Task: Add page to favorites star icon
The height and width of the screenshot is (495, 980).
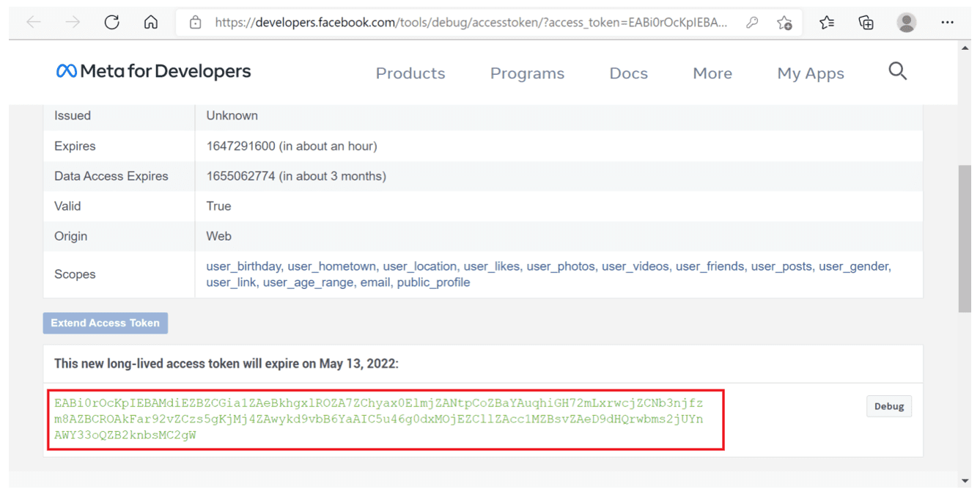Action: [784, 23]
